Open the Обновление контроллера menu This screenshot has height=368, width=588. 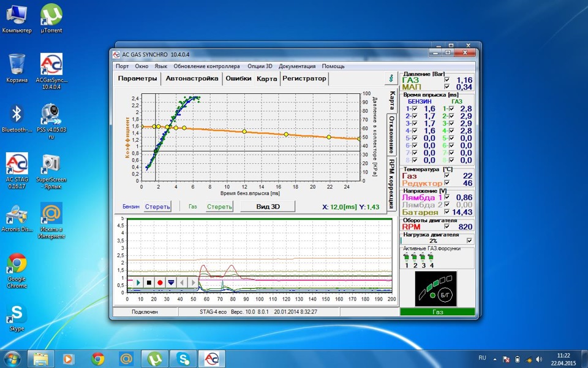pyautogui.click(x=206, y=66)
